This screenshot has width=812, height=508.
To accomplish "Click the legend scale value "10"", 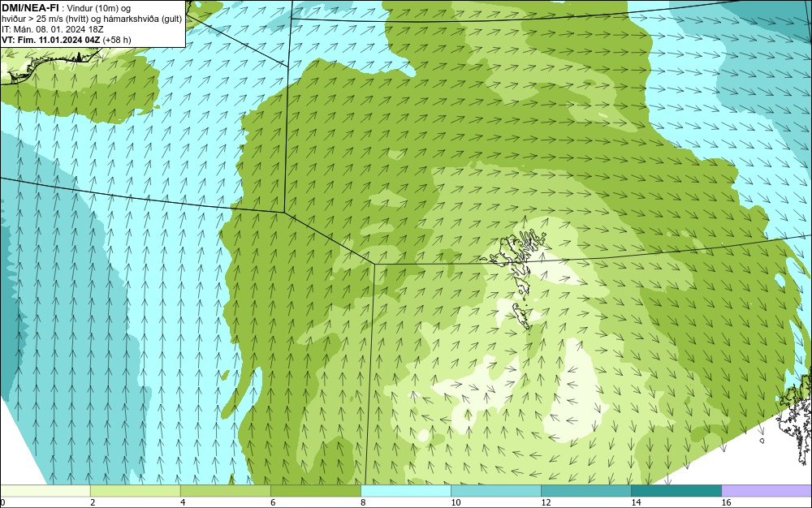I will [456, 502].
